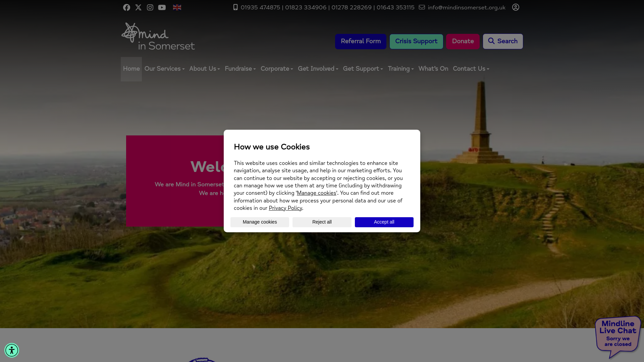Click Manage cookies button in dialog
This screenshot has height=362, width=644.
point(260,222)
